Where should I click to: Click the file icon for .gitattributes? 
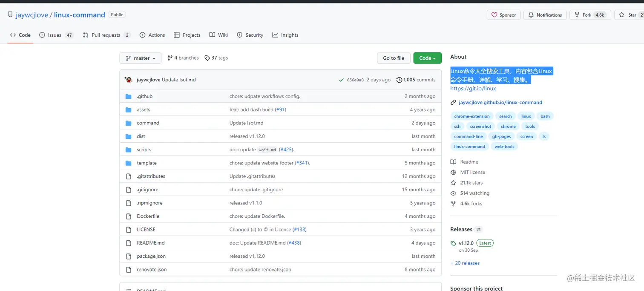point(129,176)
